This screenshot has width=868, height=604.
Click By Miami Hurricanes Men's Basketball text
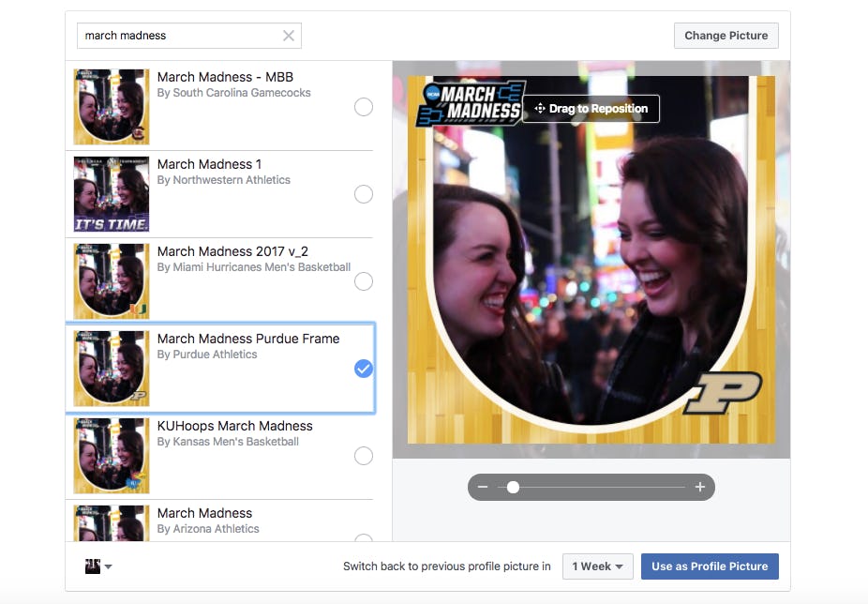(253, 267)
